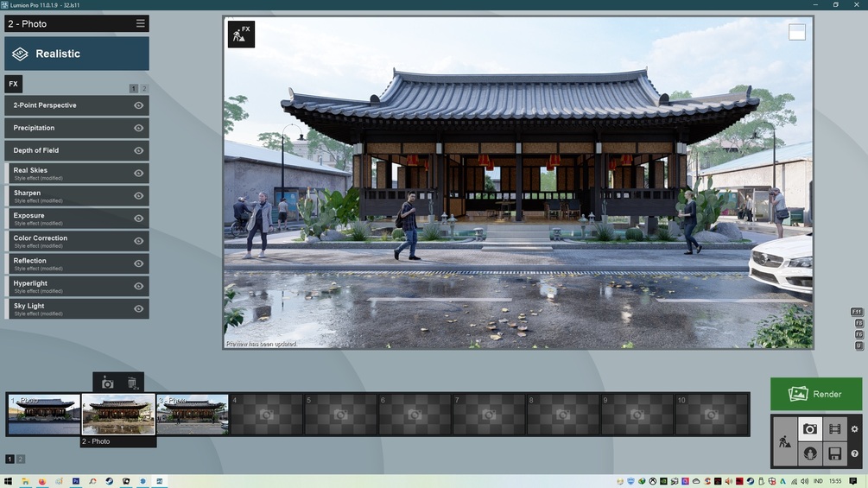Open Lumion settings gear icon
Viewport: 868px width, 488px height.
click(855, 428)
